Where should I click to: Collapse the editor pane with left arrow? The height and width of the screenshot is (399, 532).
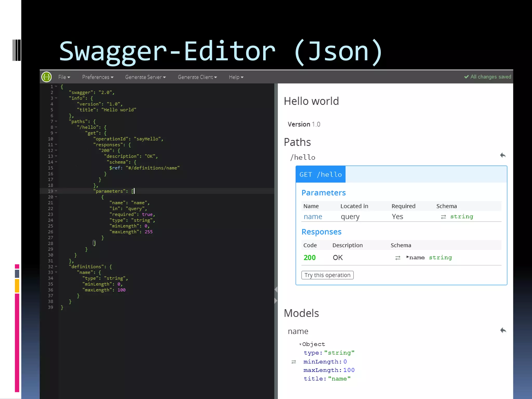click(x=276, y=290)
